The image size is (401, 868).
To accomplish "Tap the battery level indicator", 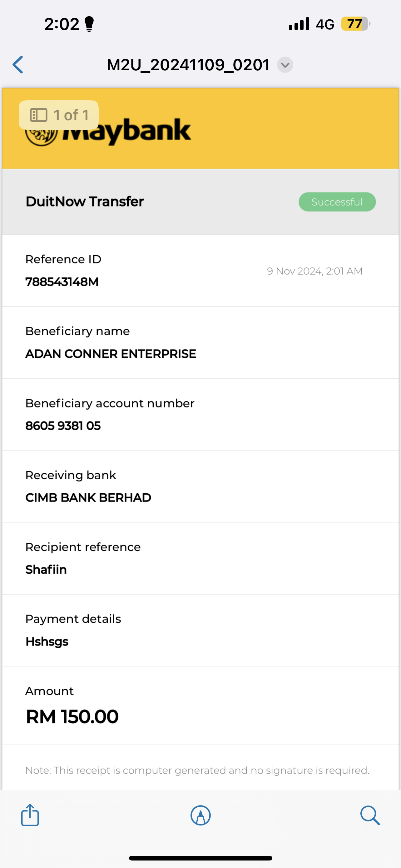I will click(x=355, y=24).
